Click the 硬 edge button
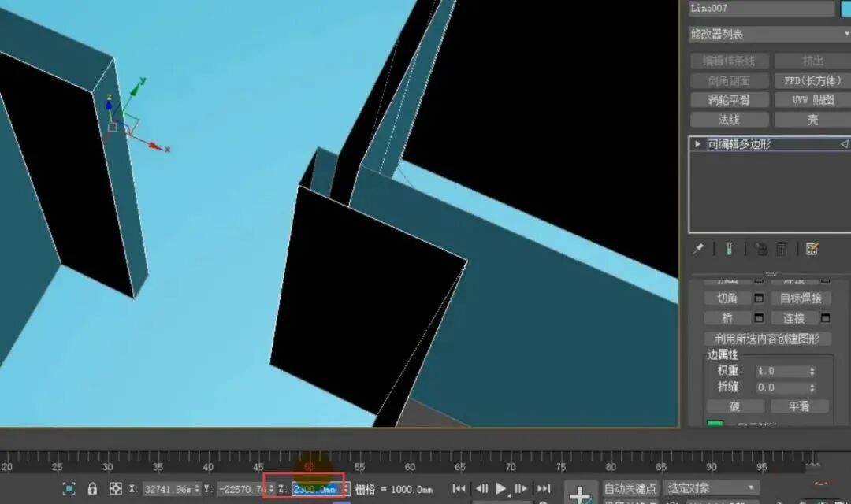 pos(735,406)
